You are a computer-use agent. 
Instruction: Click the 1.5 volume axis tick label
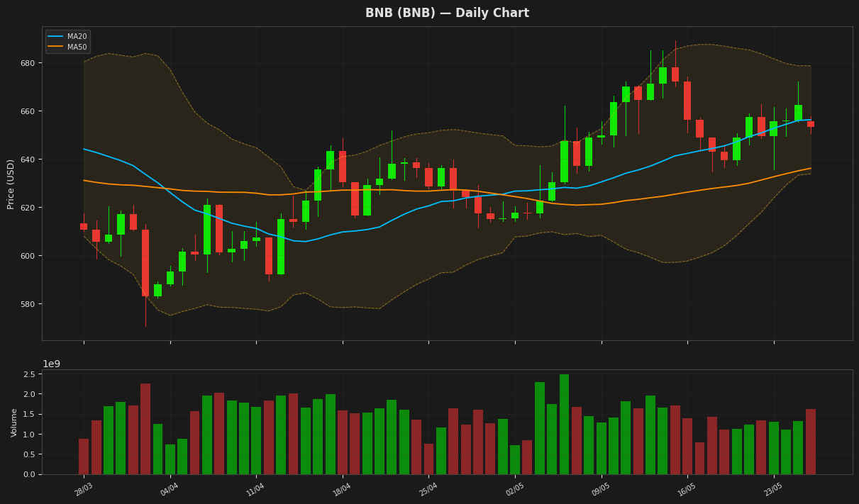tap(30, 415)
